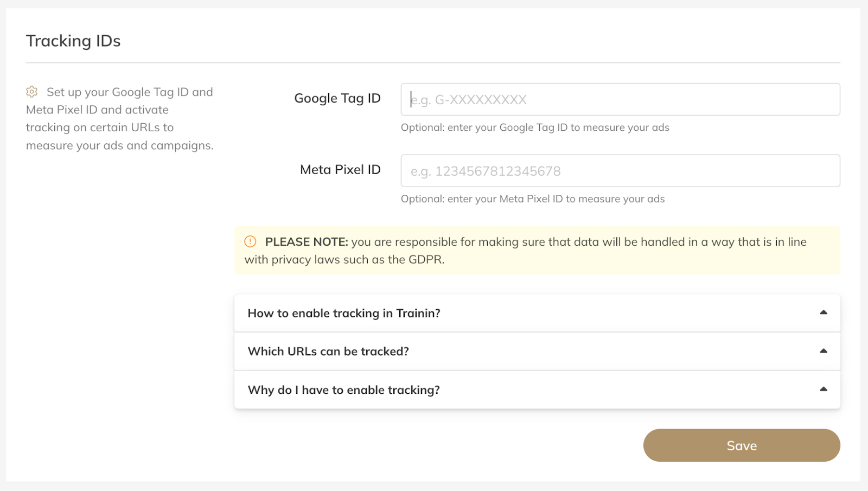Open "Why do I have to enable tracking?"
Image resolution: width=868 pixels, height=491 pixels.
tap(343, 390)
